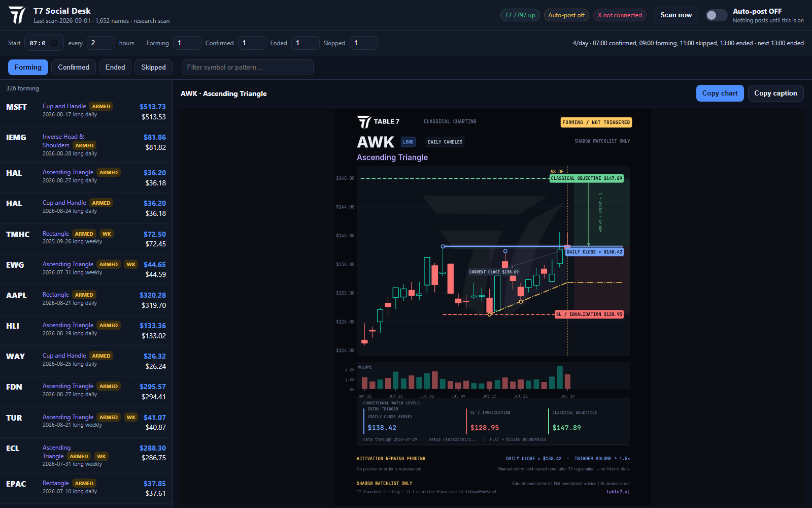
Task: Click the X not connected status pill
Action: coord(620,15)
